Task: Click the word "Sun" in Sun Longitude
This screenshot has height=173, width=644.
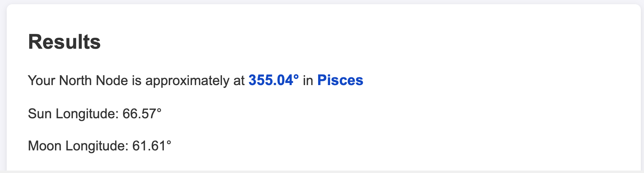Action: 40,114
